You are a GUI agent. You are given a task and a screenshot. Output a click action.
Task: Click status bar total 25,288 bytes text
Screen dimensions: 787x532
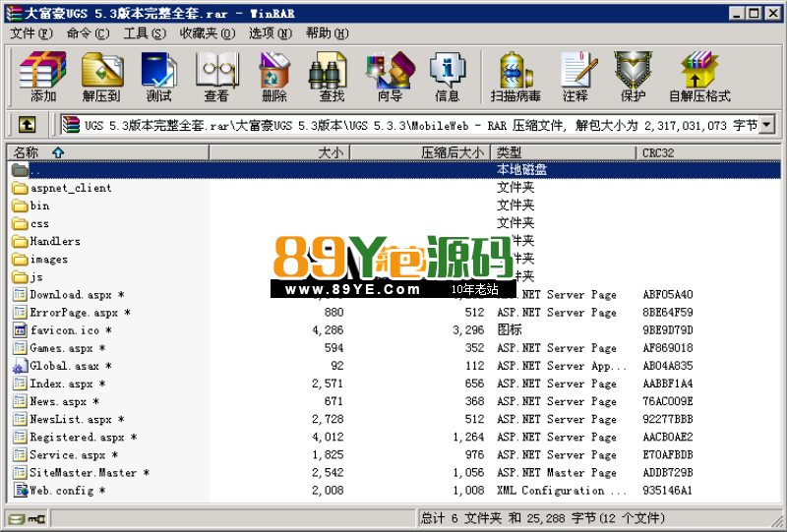pos(543,518)
